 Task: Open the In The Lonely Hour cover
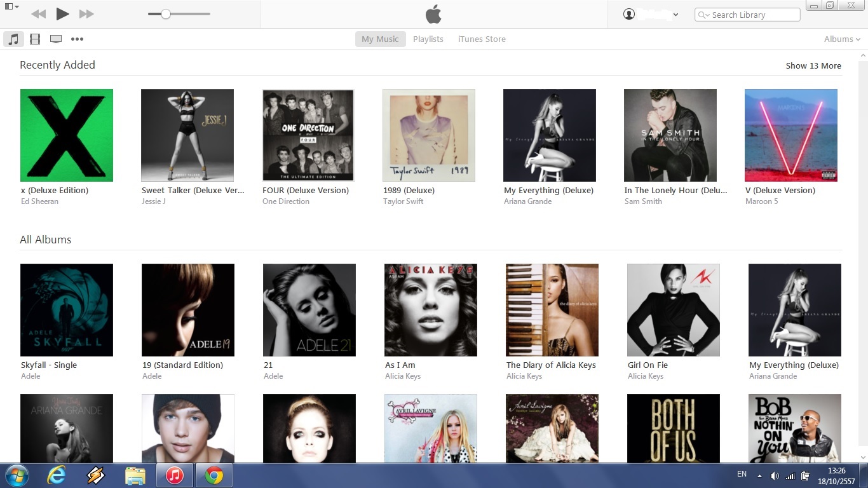point(670,135)
